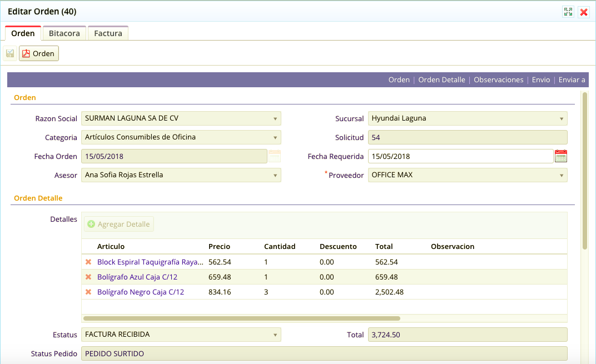Click price cell 659.48

pos(220,277)
